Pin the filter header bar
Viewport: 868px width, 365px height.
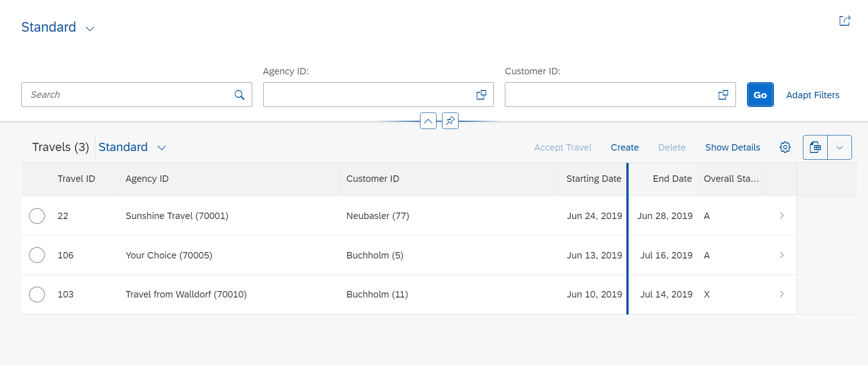click(x=450, y=121)
